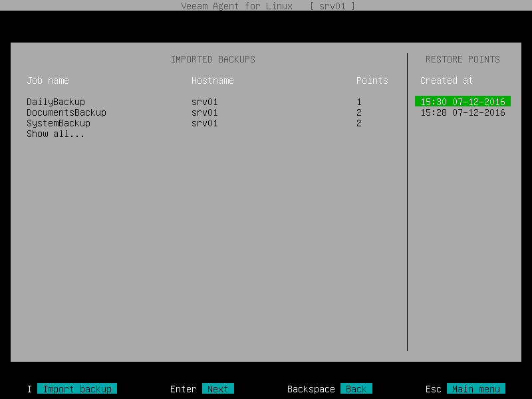Click the Back button
Viewport: 532px width, 399px height.
click(x=356, y=389)
